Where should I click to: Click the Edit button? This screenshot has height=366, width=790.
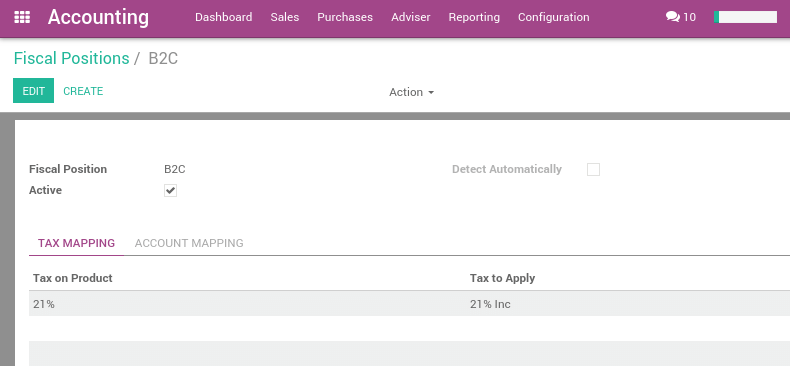33,91
